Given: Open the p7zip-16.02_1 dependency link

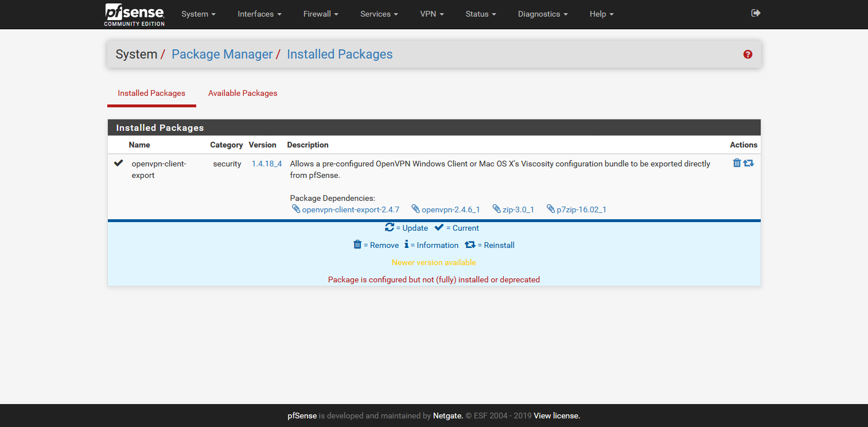Looking at the screenshot, I should (581, 209).
